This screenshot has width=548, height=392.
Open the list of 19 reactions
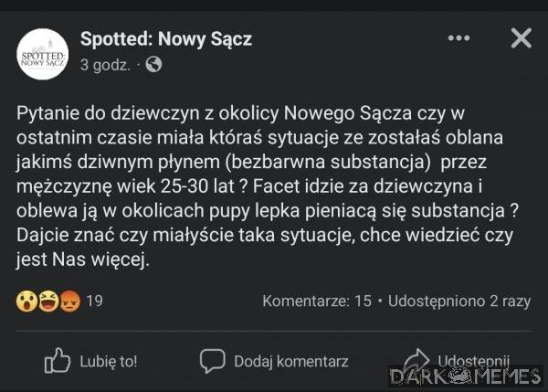click(94, 301)
